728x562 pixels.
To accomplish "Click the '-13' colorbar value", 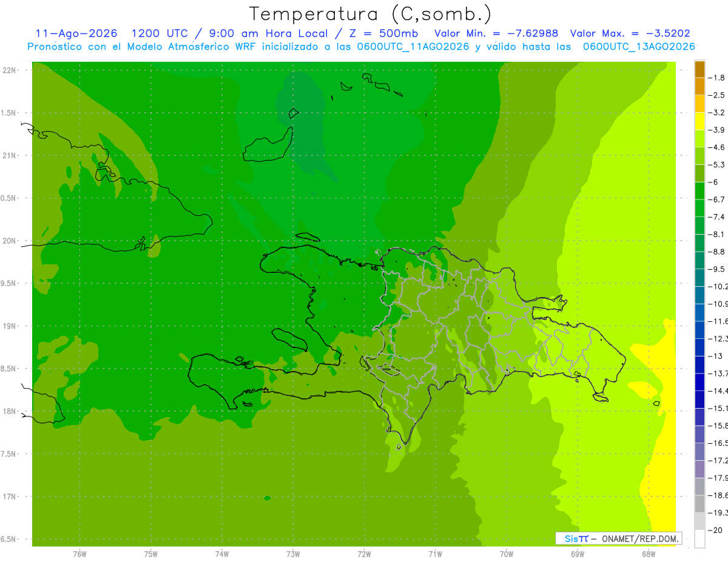I will pos(715,356).
